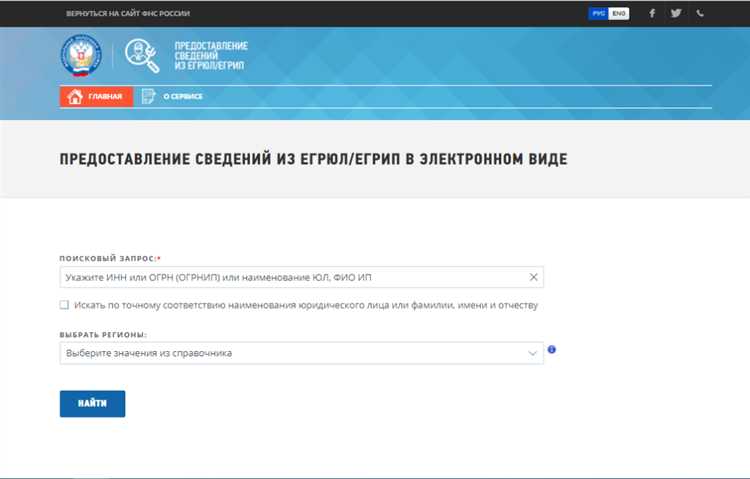
Task: Switch site language to РУС
Action: [x=598, y=13]
